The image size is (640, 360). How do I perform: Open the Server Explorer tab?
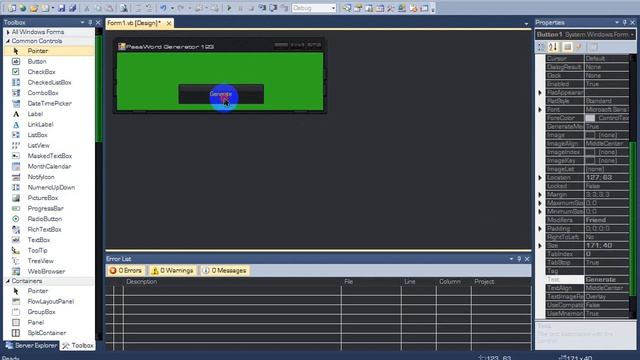31,346
